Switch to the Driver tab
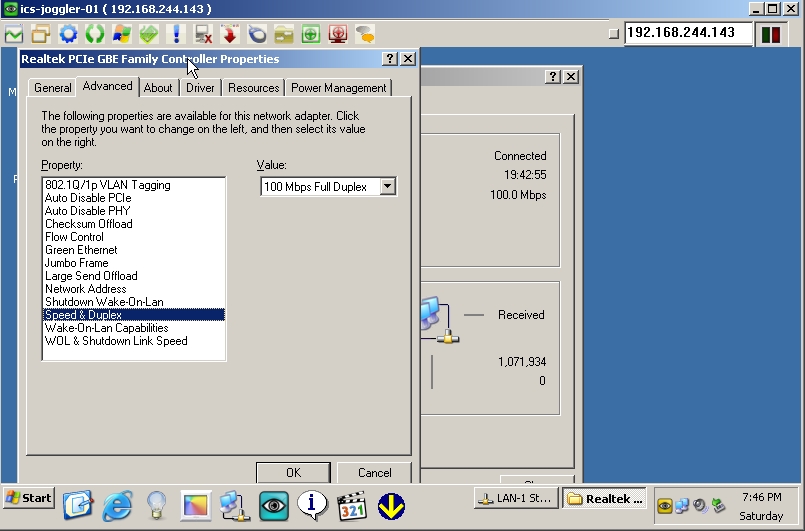805x531 pixels. point(200,88)
